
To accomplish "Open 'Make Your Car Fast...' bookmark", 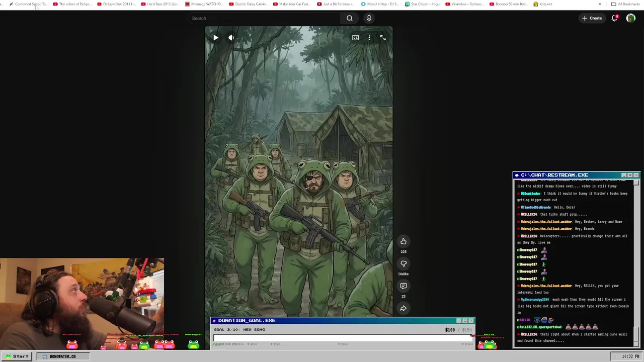I will tap(292, 4).
